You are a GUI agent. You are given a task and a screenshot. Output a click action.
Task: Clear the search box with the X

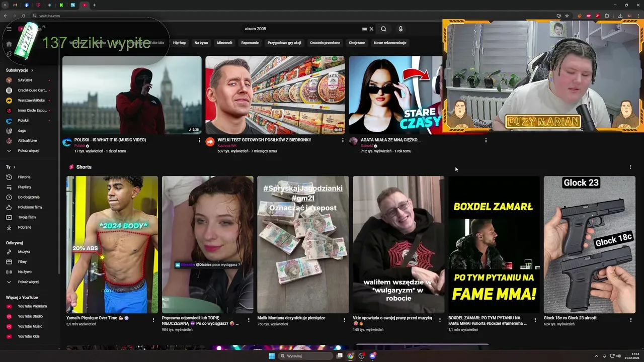[x=372, y=29]
